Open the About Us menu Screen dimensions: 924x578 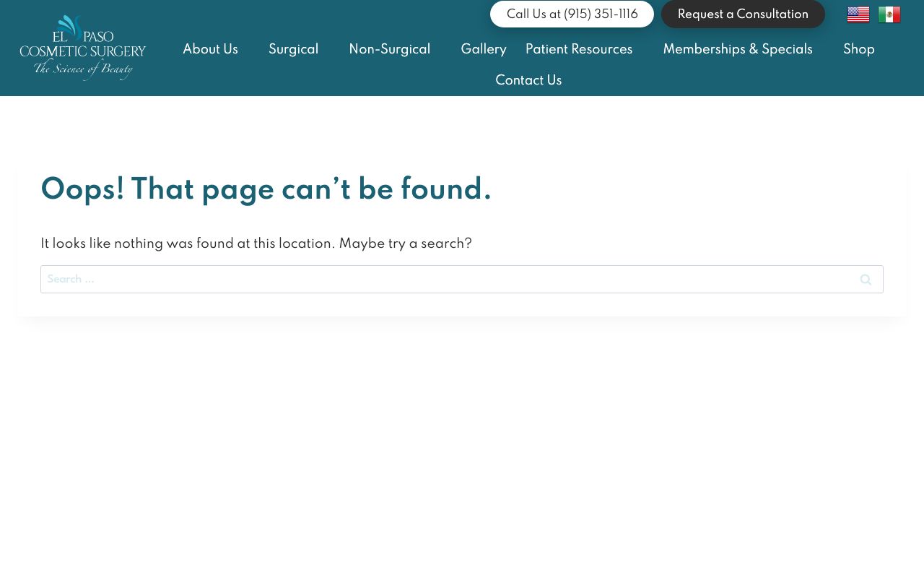point(210,50)
